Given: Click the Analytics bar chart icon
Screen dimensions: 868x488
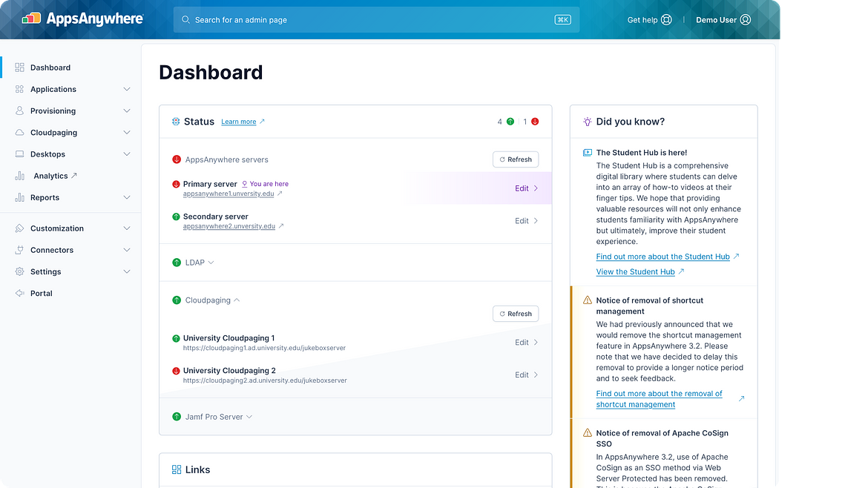Looking at the screenshot, I should tap(19, 175).
